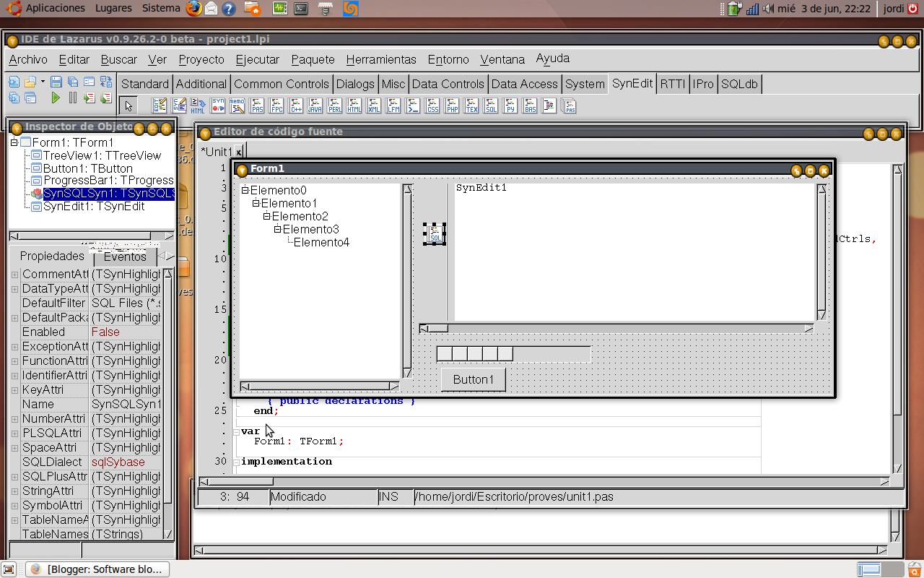This screenshot has height=578, width=924.
Task: Click the SQLDialect value sqlSybase
Action: tap(126, 462)
